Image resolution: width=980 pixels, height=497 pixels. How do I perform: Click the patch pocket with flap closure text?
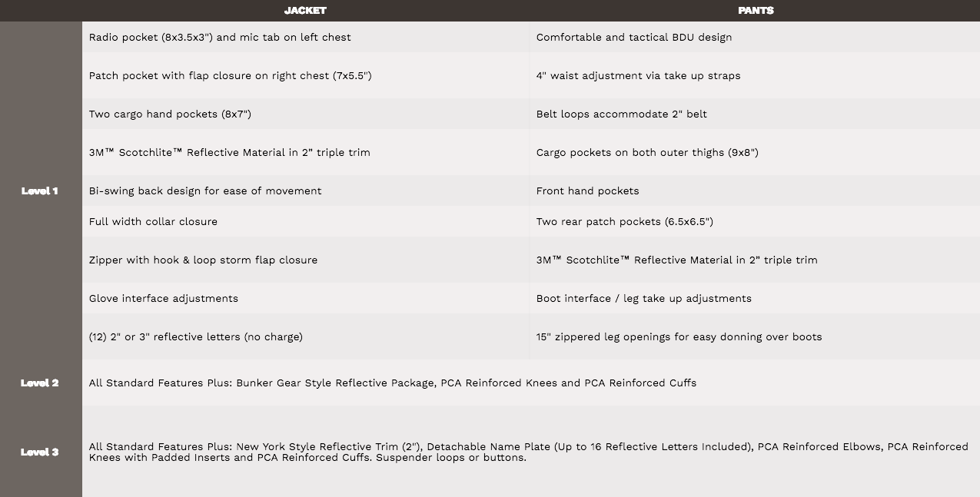coord(230,75)
